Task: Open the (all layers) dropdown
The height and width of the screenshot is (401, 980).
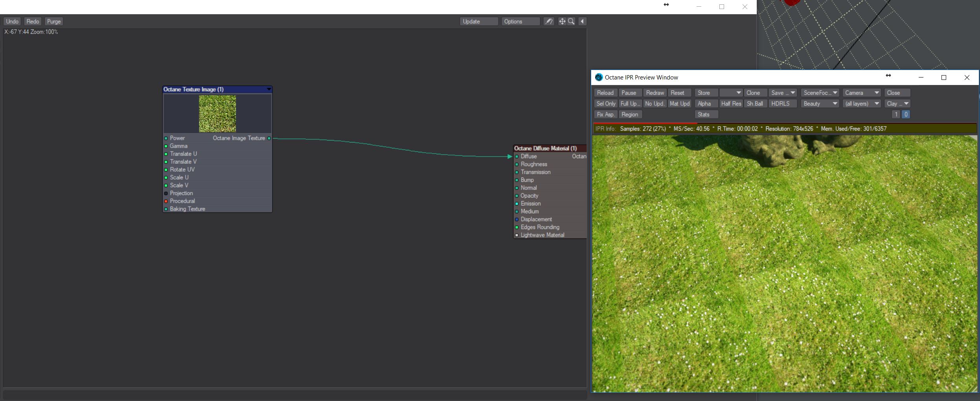Action: [x=862, y=104]
